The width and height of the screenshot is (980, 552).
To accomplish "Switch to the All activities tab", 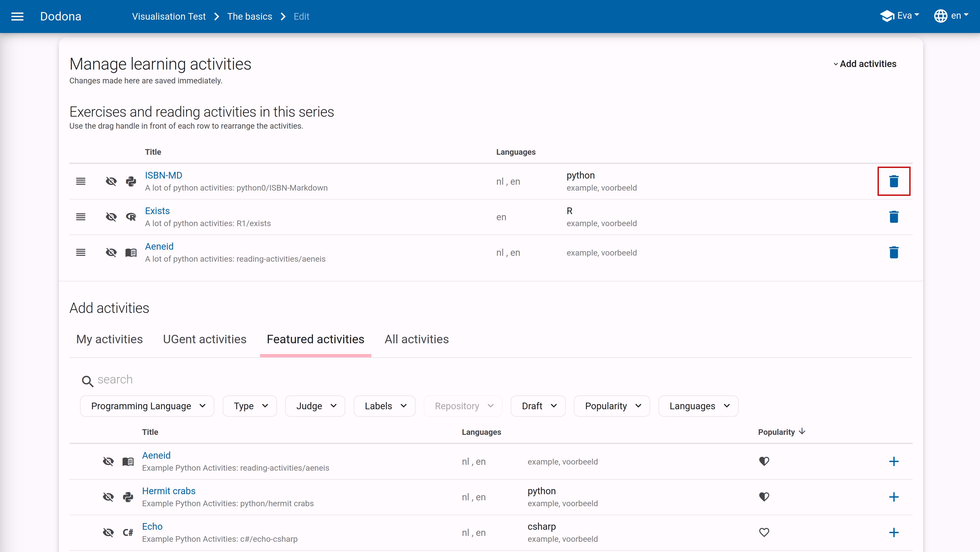I will coord(417,339).
